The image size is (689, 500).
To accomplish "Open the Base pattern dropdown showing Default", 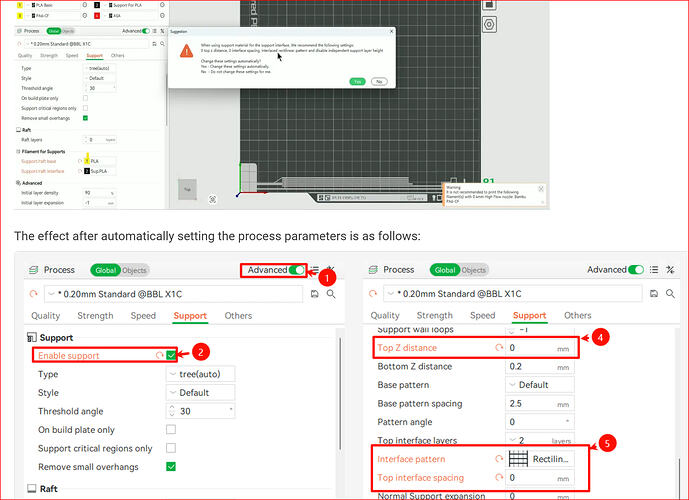I will [x=540, y=384].
